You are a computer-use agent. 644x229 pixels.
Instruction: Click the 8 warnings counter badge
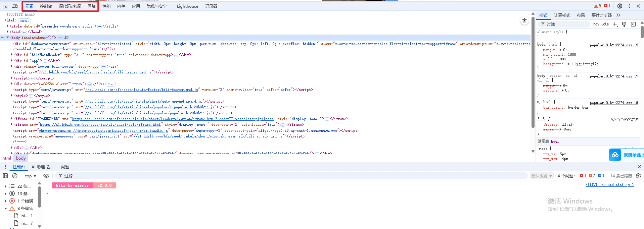pyautogui.click(x=598, y=6)
